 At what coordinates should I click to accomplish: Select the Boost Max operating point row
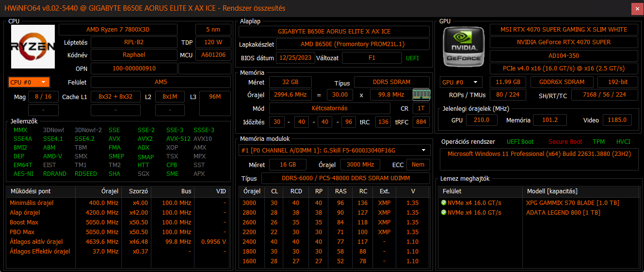[x=117, y=222]
